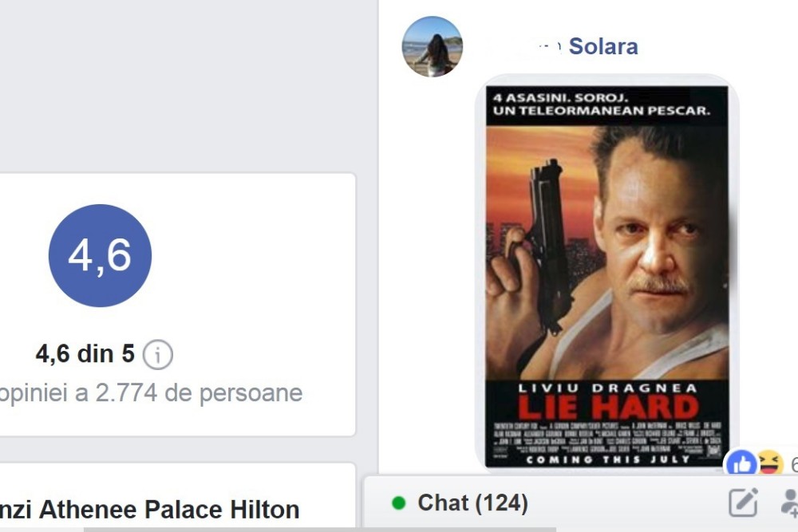The image size is (798, 532).
Task: Click the poster's top tagline text
Action: coord(601,104)
